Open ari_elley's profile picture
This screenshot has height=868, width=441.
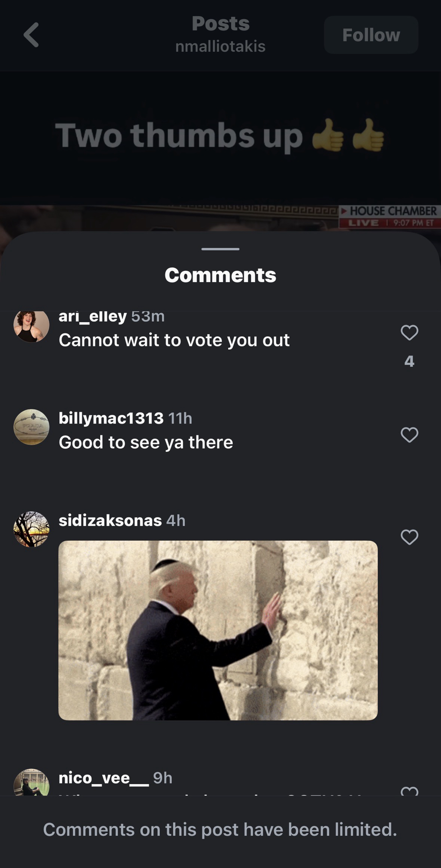tap(31, 326)
